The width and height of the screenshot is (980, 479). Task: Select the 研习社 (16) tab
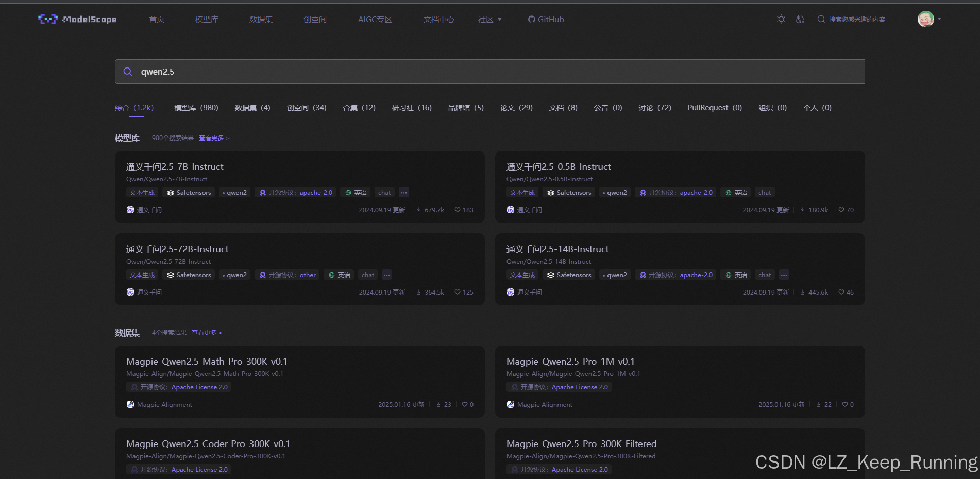tap(412, 108)
